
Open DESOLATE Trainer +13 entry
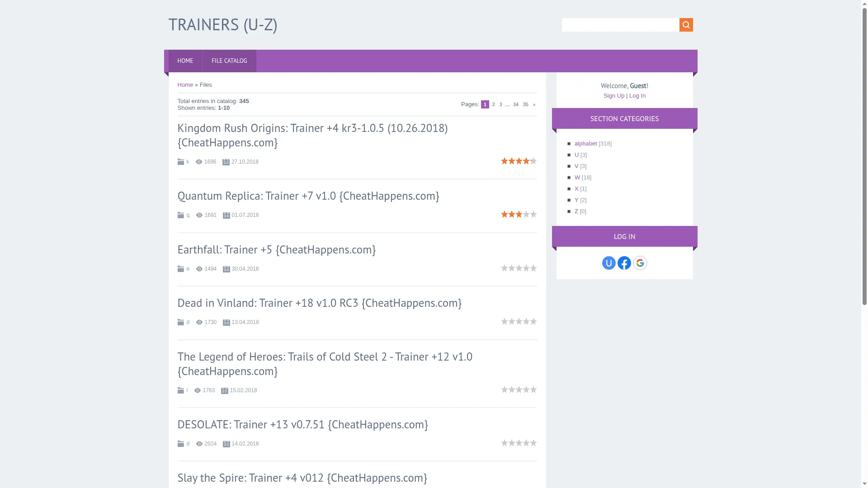303,425
